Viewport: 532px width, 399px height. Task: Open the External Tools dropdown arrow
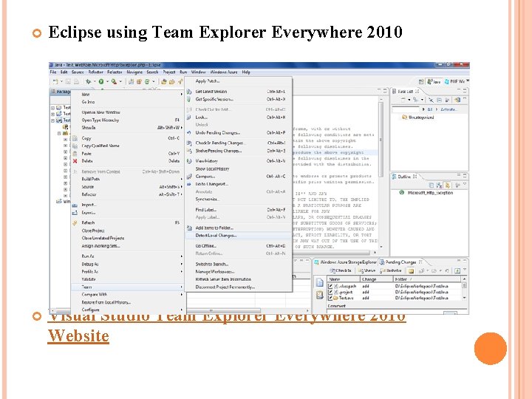(120, 82)
